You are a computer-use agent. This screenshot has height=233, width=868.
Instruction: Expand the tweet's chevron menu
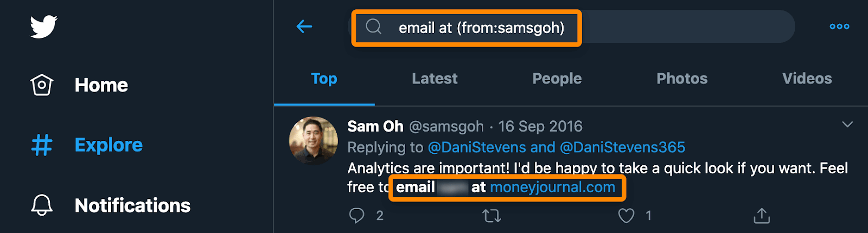(847, 125)
